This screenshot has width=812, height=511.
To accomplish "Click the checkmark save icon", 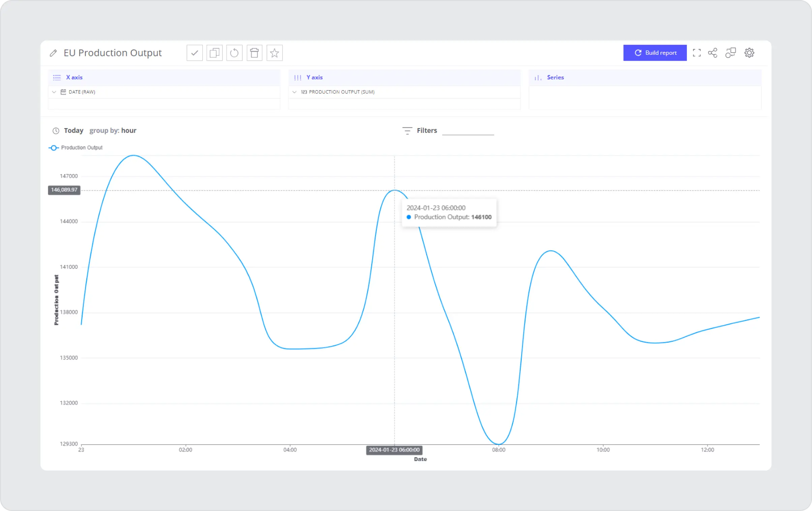I will coord(194,53).
